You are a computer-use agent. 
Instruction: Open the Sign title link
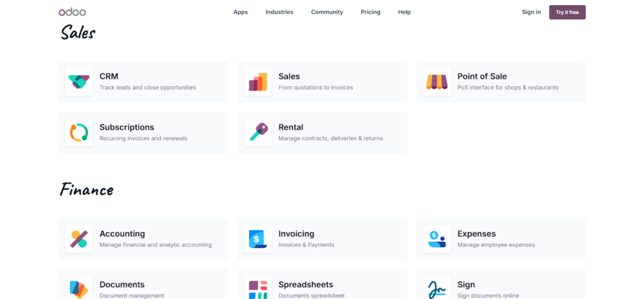[x=466, y=285]
